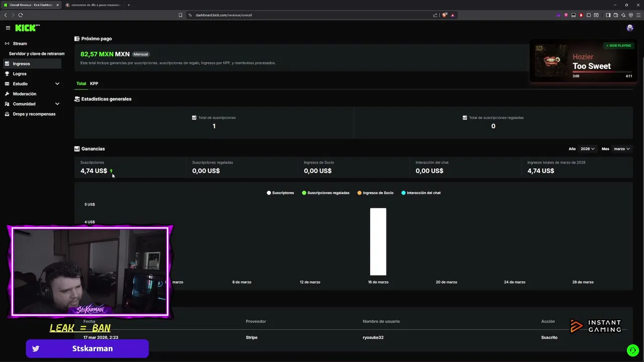The width and height of the screenshot is (644, 362).
Task: Open the Mes marzo dropdown
Action: 622,149
